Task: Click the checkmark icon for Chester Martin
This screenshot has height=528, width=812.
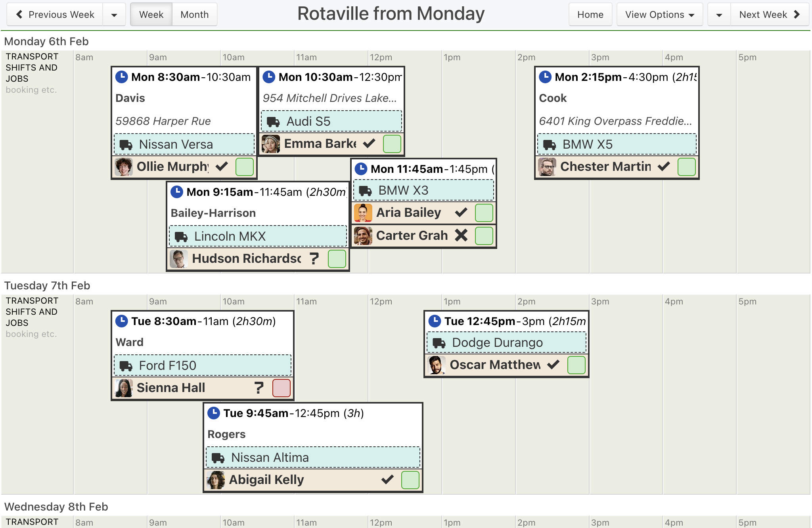Action: [664, 166]
